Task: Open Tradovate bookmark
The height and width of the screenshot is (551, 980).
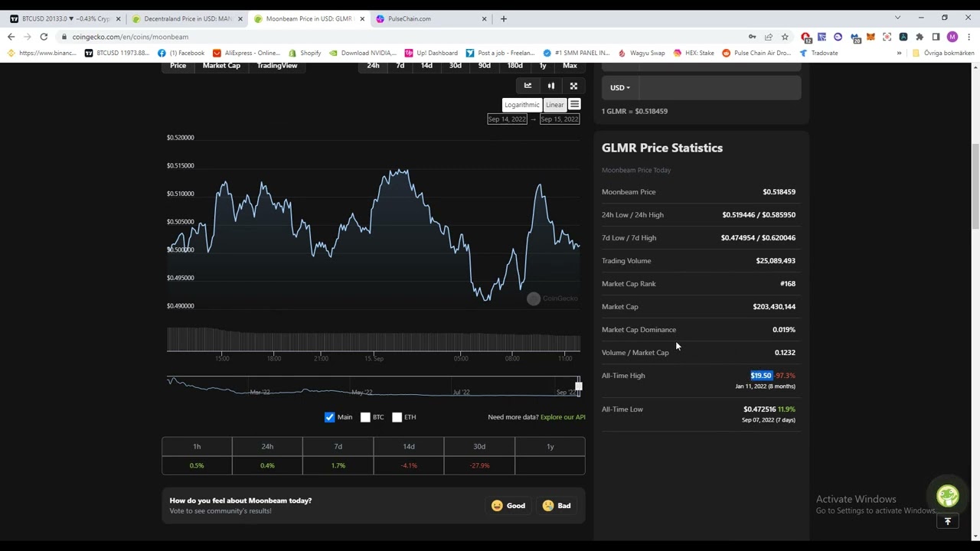Action: (818, 53)
